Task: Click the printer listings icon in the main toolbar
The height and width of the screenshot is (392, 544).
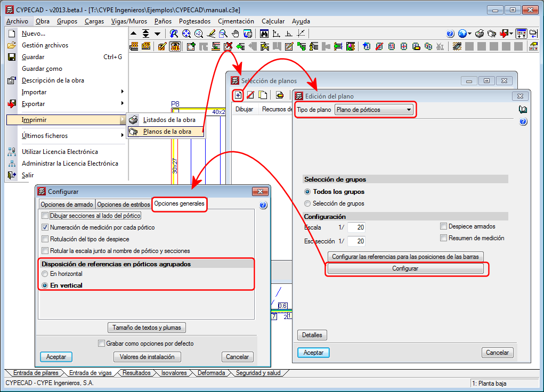Action: coord(480,34)
